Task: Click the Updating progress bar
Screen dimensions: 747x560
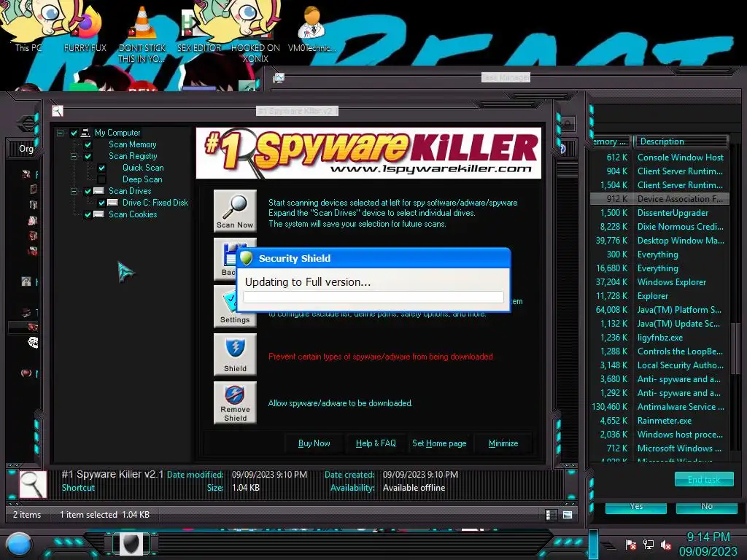Action: point(373,297)
